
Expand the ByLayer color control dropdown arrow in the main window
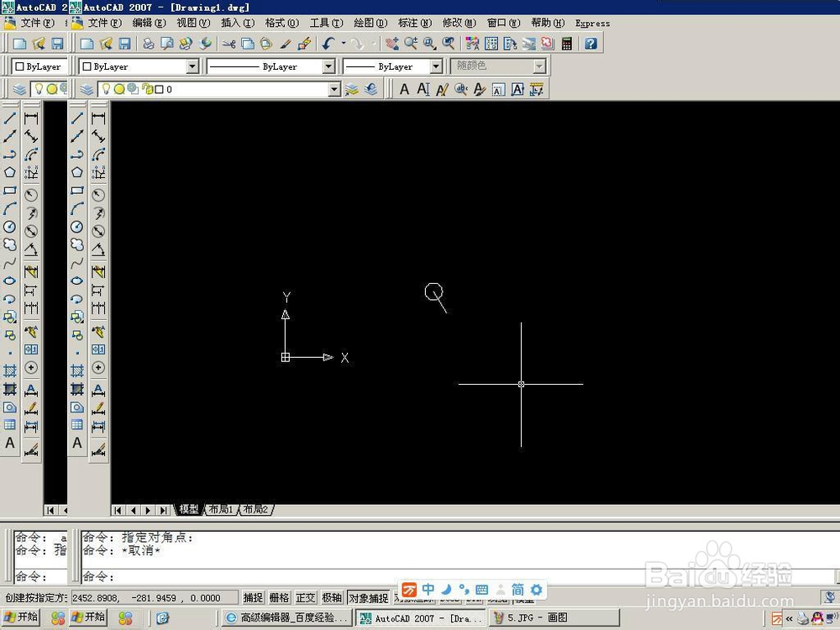(x=192, y=66)
